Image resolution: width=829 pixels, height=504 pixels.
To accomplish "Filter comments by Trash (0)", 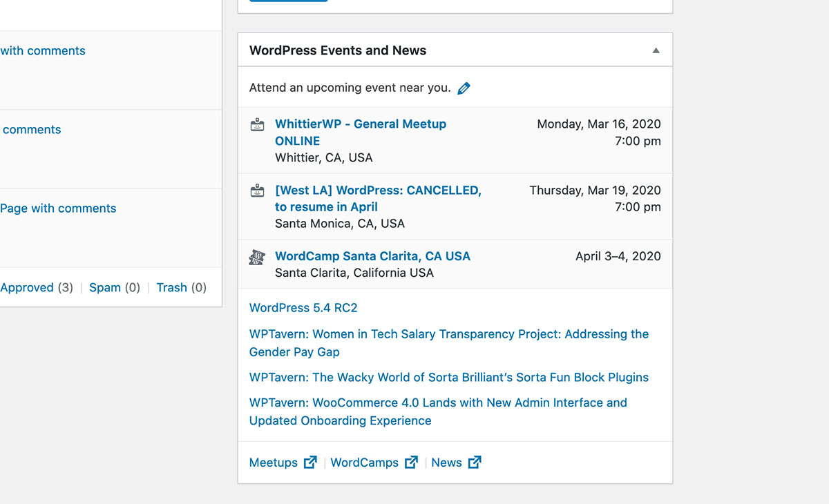I will tap(181, 288).
